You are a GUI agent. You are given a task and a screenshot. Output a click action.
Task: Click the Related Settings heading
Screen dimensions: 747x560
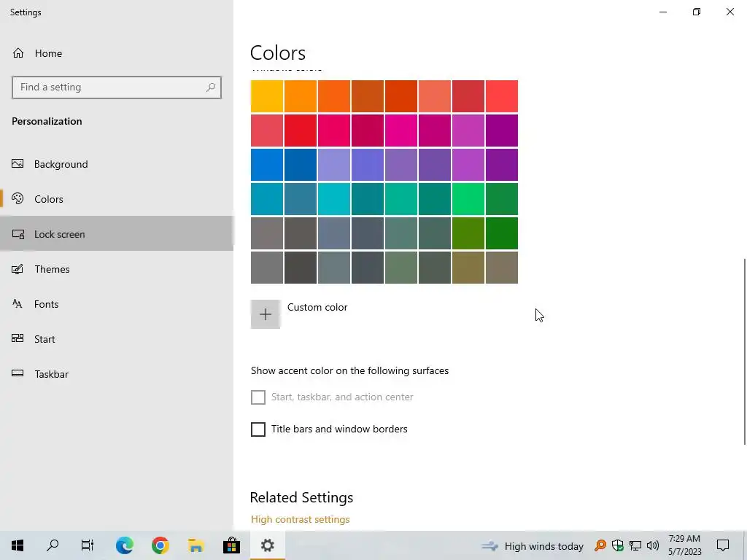click(x=301, y=497)
